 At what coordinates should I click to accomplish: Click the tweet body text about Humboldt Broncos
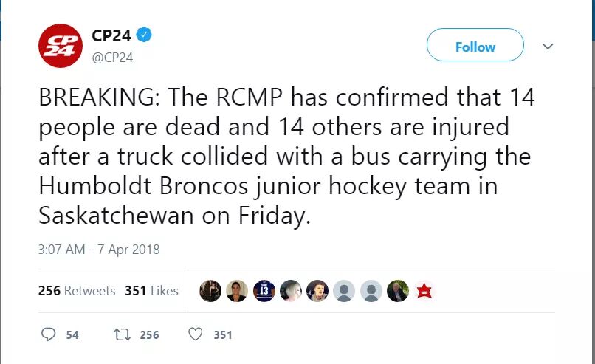click(x=284, y=157)
